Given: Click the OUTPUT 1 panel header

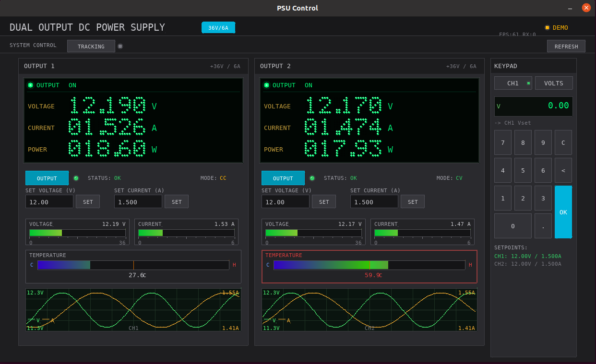Looking at the screenshot, I should click(x=40, y=66).
